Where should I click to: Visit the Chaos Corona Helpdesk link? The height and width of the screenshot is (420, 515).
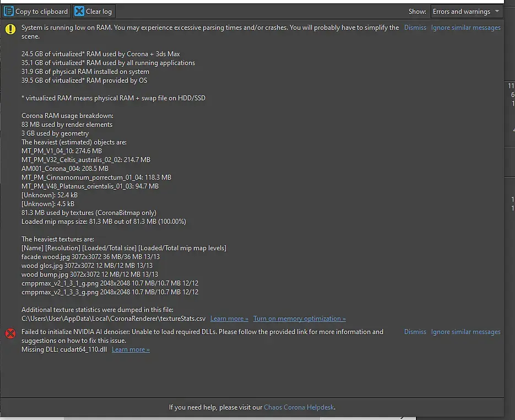pyautogui.click(x=299, y=407)
